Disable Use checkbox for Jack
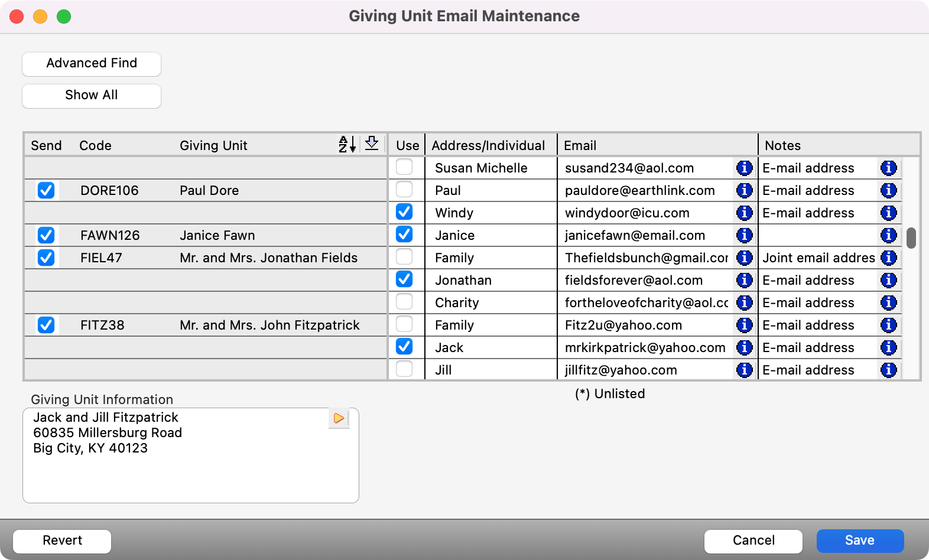This screenshot has height=560, width=929. 404,347
